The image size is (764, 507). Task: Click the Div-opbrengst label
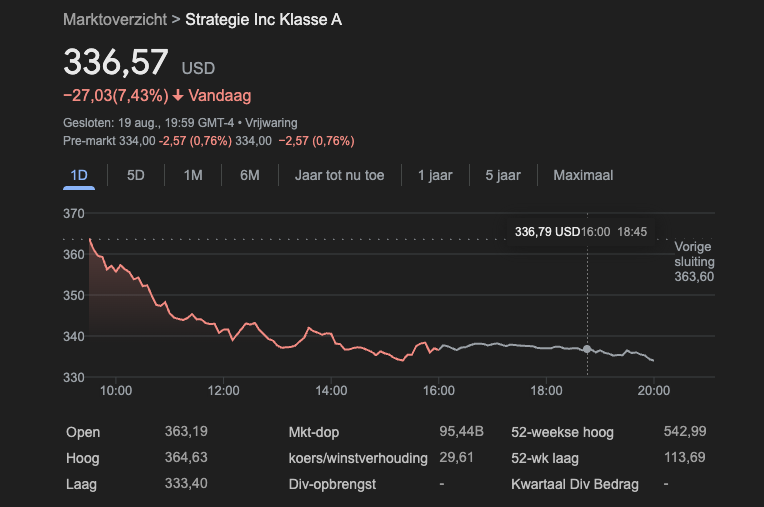coord(332,485)
